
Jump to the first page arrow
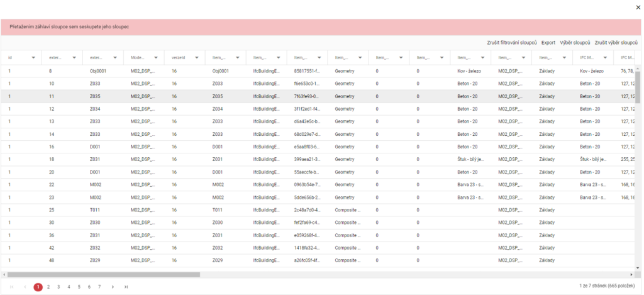[x=11, y=287]
